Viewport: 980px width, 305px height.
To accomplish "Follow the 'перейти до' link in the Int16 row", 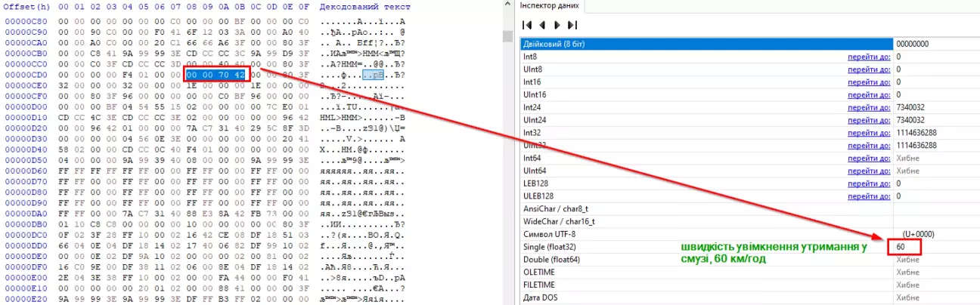I will [x=867, y=82].
